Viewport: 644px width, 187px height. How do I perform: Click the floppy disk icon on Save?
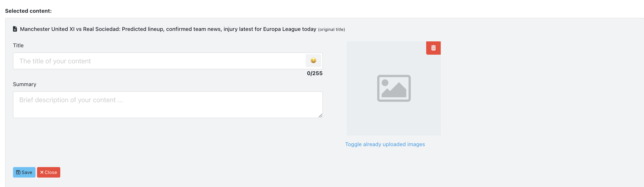pyautogui.click(x=18, y=172)
